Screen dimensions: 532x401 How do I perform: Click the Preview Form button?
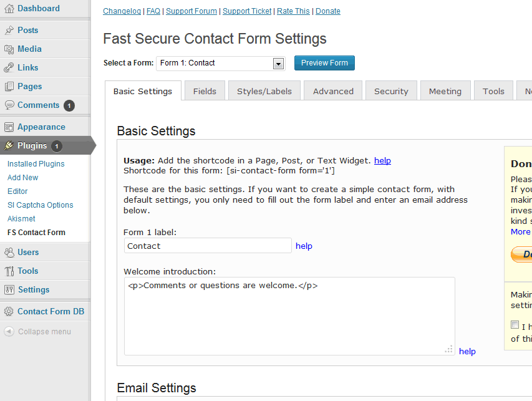click(324, 62)
